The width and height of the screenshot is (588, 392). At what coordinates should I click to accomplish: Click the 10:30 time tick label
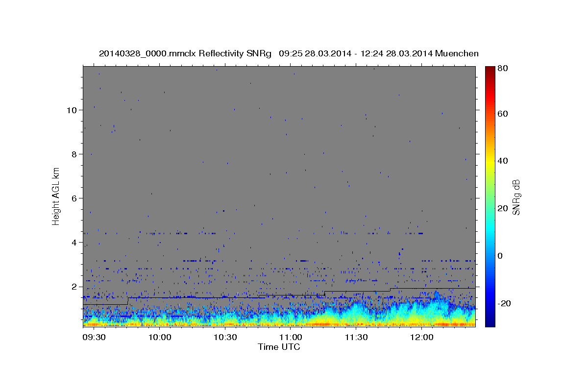pos(225,337)
